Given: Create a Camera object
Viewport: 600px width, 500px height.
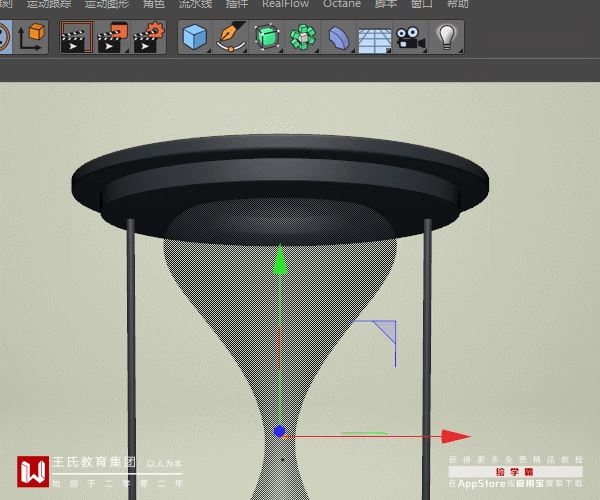Looking at the screenshot, I should click(x=411, y=37).
